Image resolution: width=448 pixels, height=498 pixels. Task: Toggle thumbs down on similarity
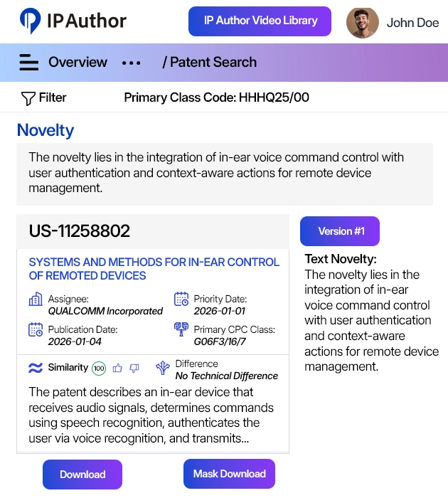pos(134,368)
